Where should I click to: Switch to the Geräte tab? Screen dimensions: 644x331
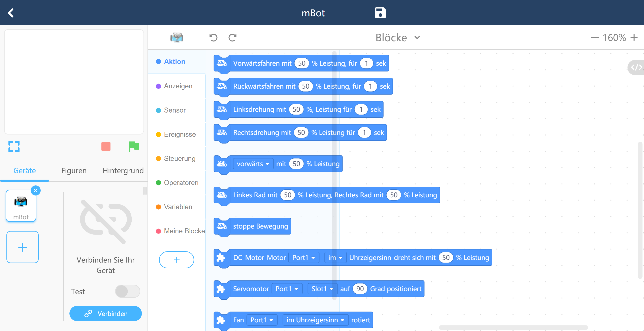[25, 171]
